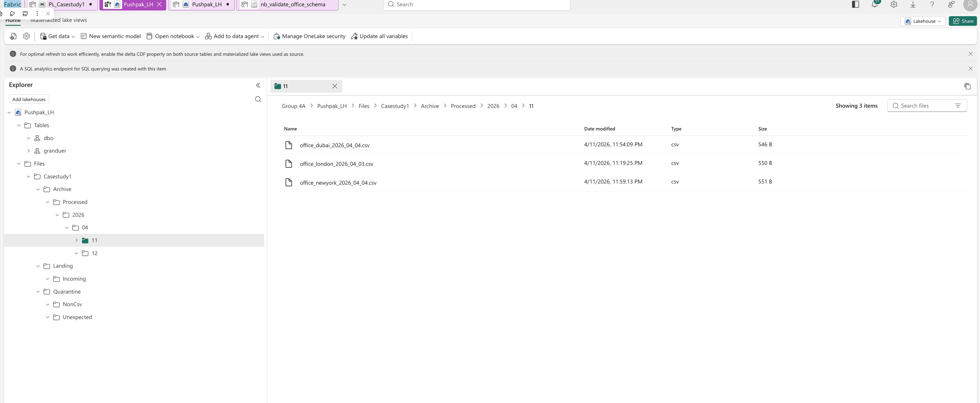
Task: Open the Open notebook dropdown
Action: (x=173, y=36)
